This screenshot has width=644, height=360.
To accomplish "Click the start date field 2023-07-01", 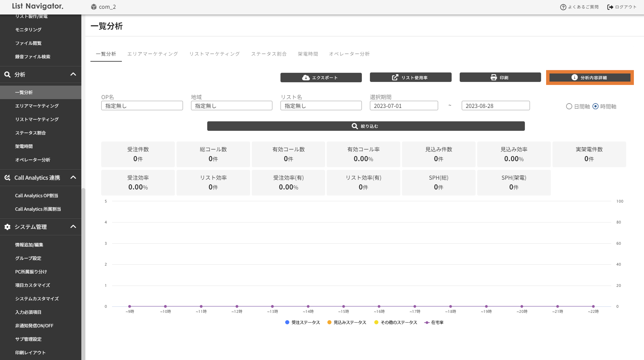I will coord(404,106).
